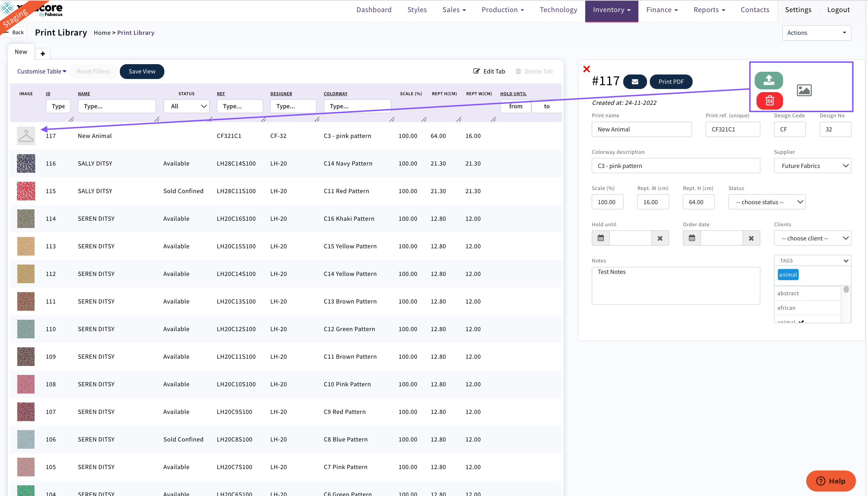868x496 pixels.
Task: Click the Edit Tab pencil icon
Action: point(476,71)
